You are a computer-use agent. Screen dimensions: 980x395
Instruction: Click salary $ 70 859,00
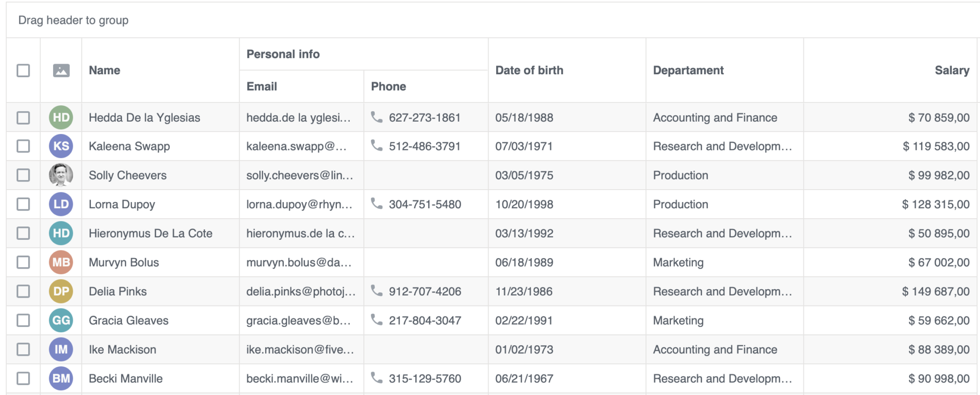click(x=939, y=117)
